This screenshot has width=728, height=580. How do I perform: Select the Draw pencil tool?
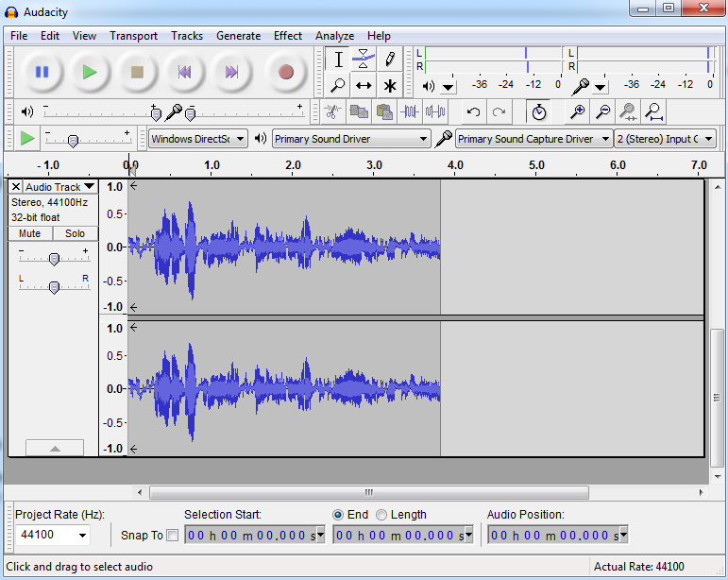390,60
